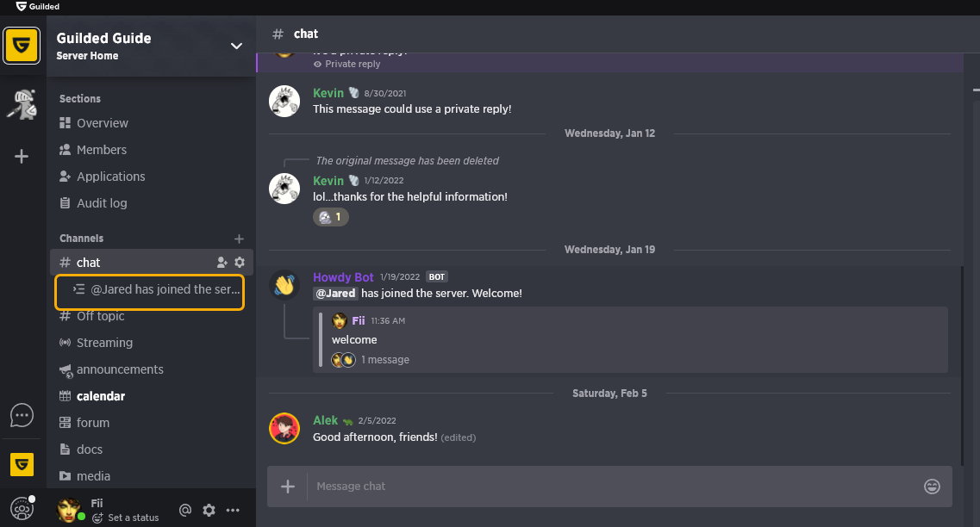Invite members icon on chat channel
Viewport: 980px width, 527px height.
tap(222, 263)
